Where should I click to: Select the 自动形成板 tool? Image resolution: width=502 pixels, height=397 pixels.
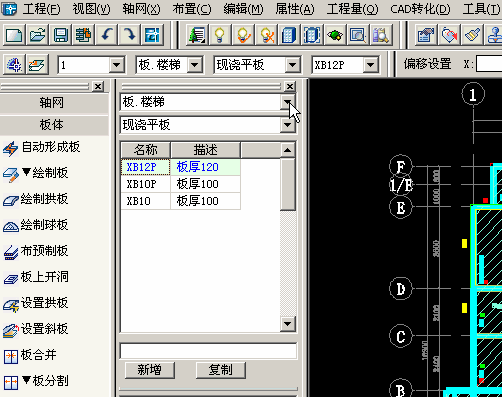(42, 147)
